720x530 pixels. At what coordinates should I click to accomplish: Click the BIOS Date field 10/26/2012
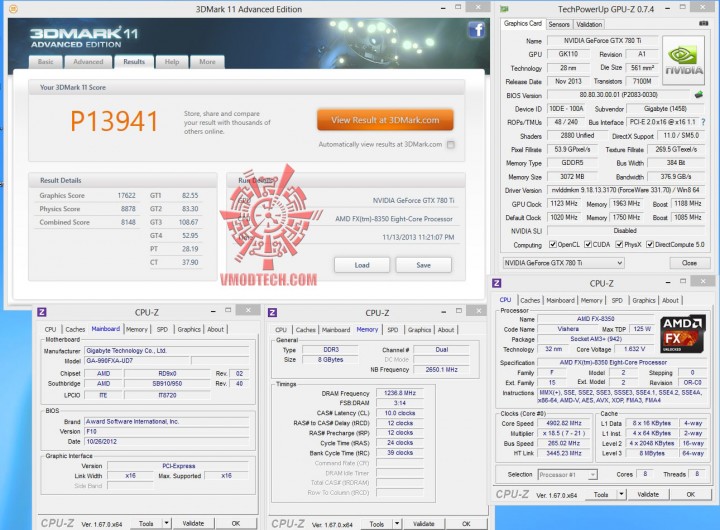(x=167, y=441)
